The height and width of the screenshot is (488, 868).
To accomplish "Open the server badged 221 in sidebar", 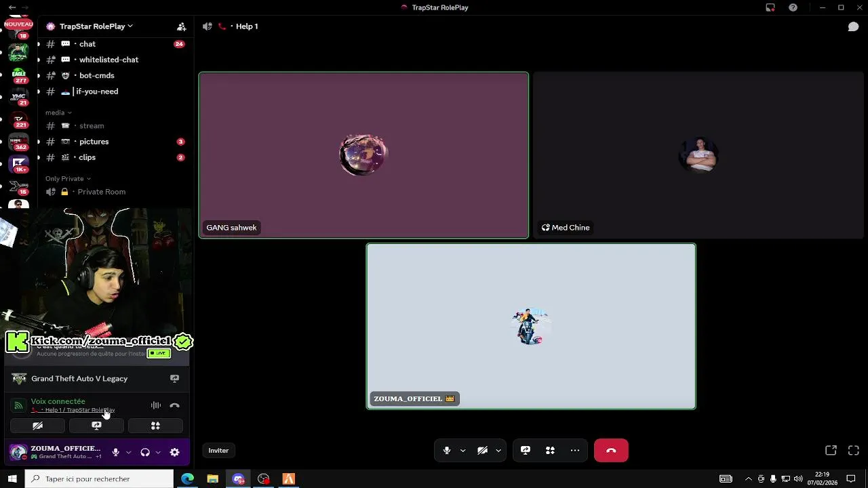I will (x=19, y=120).
